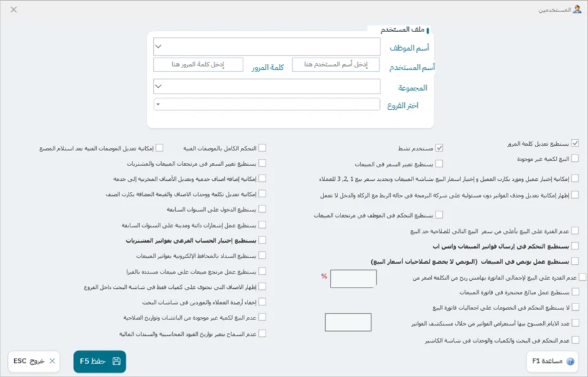Check إظهار إمكانية تعديل وحذف الفواتير
Image resolution: width=588 pixels, height=377 pixels.
pos(575,195)
